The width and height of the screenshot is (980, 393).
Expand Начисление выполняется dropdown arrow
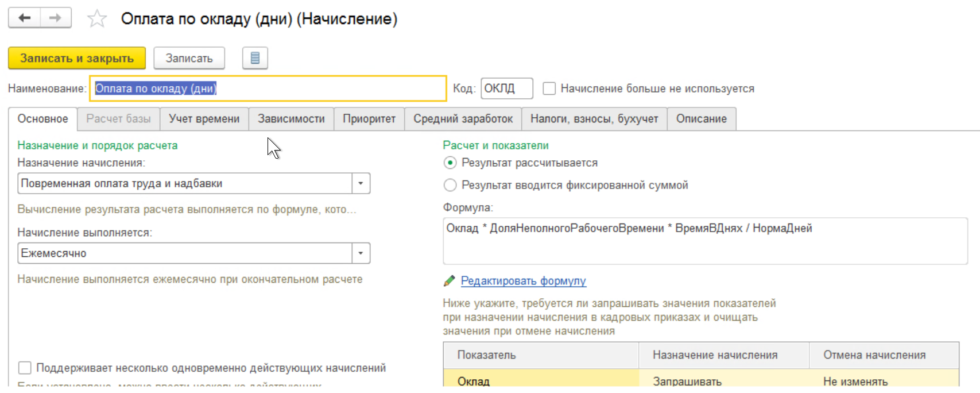pos(361,253)
